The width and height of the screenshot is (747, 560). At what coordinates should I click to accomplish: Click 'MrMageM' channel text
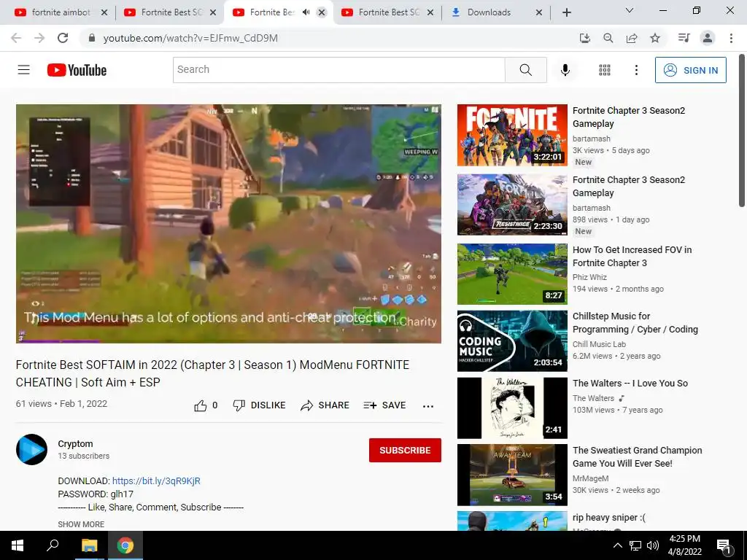(x=590, y=478)
